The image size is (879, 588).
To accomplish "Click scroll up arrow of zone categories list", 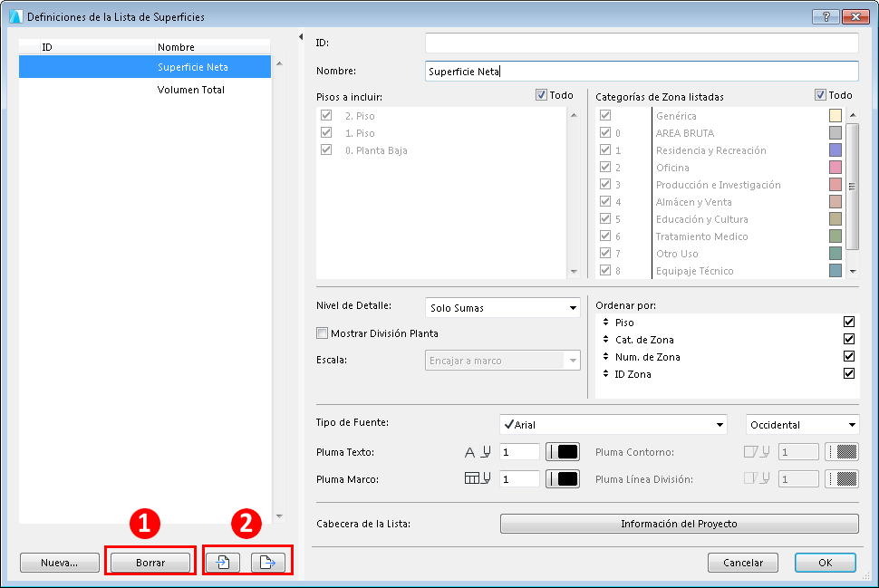I will click(x=853, y=115).
